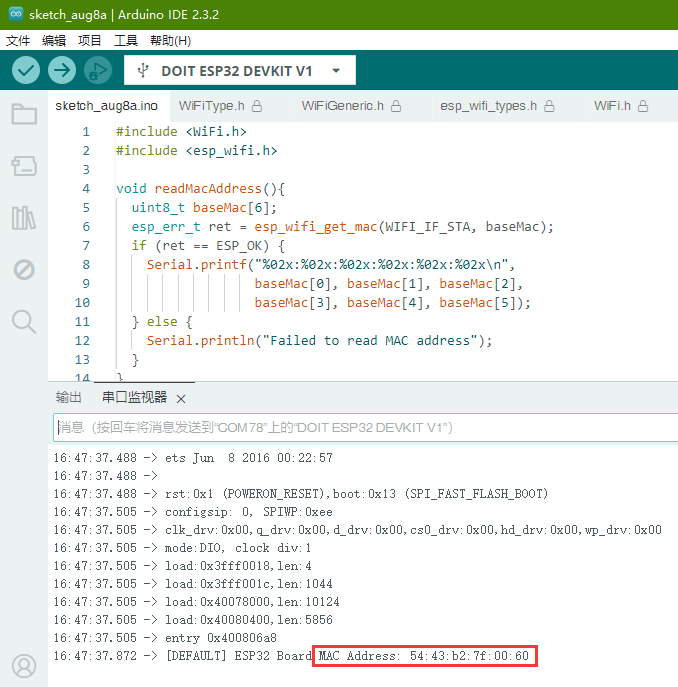Click the Upload arrow button
The width and height of the screenshot is (678, 687).
click(62, 70)
